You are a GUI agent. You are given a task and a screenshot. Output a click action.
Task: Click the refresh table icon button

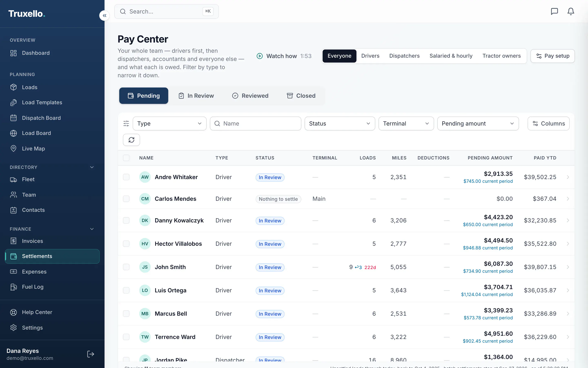click(131, 140)
